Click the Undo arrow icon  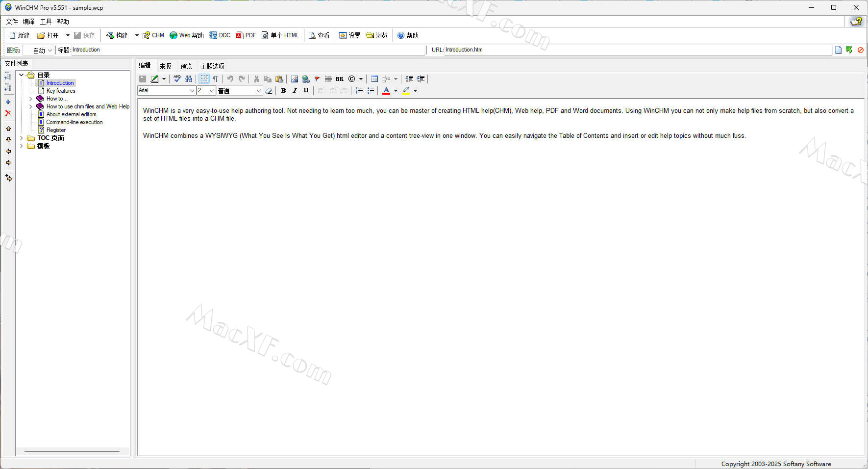[x=230, y=79]
